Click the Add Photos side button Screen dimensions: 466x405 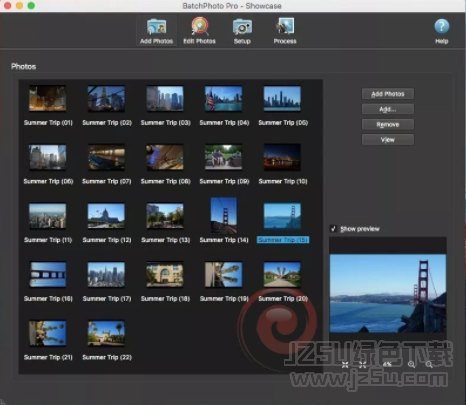coord(388,94)
